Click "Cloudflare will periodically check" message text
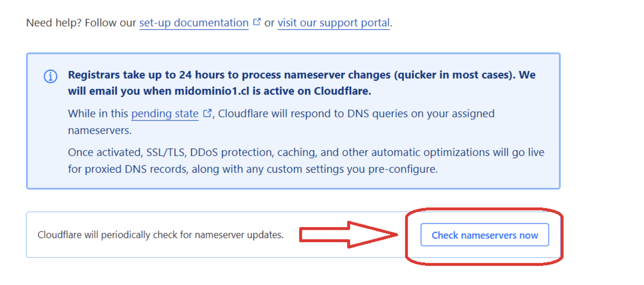Screen dimensions: 644x285 click(x=160, y=235)
